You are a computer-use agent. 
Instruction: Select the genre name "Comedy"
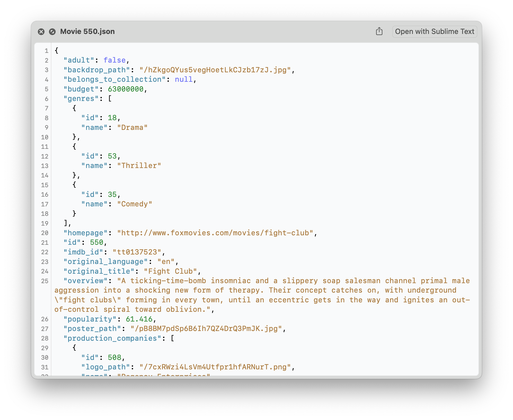pyautogui.click(x=134, y=204)
